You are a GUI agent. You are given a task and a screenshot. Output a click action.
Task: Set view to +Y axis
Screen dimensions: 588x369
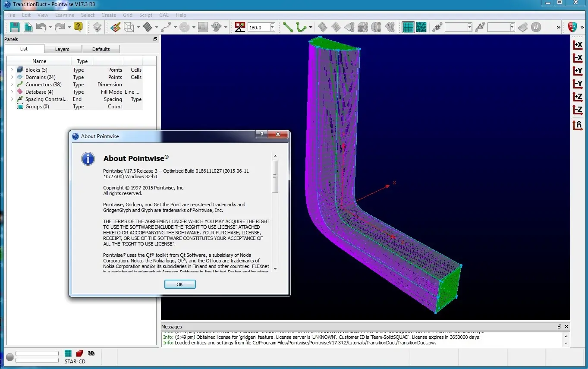[x=578, y=71]
